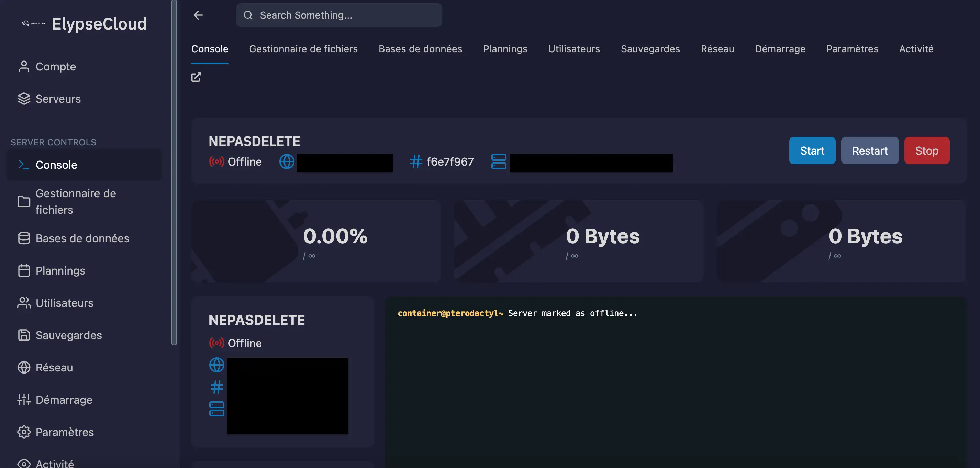
Task: Click the Serveurs layers icon in sidebar
Action: pyautogui.click(x=24, y=99)
